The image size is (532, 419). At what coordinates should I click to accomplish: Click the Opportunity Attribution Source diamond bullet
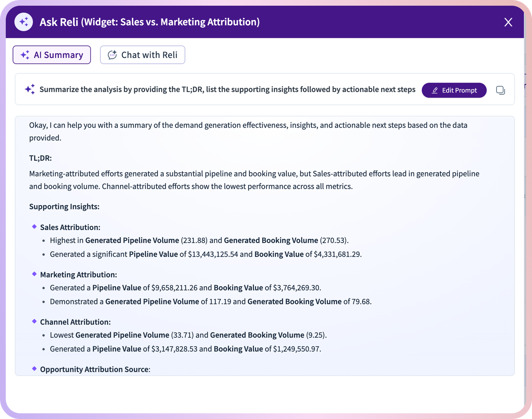[x=34, y=368]
